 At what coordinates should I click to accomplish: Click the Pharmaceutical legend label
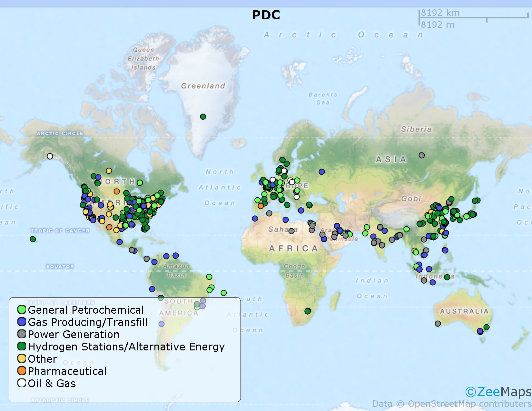(67, 371)
